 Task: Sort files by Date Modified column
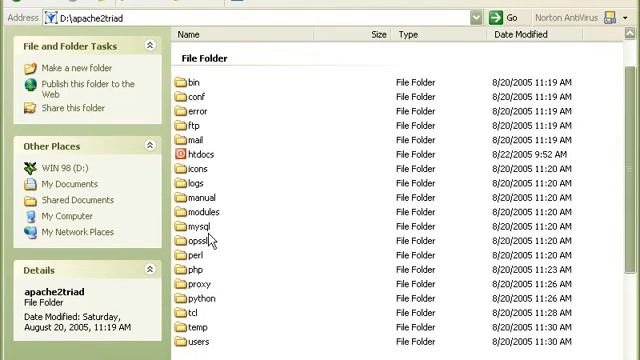[x=535, y=35]
